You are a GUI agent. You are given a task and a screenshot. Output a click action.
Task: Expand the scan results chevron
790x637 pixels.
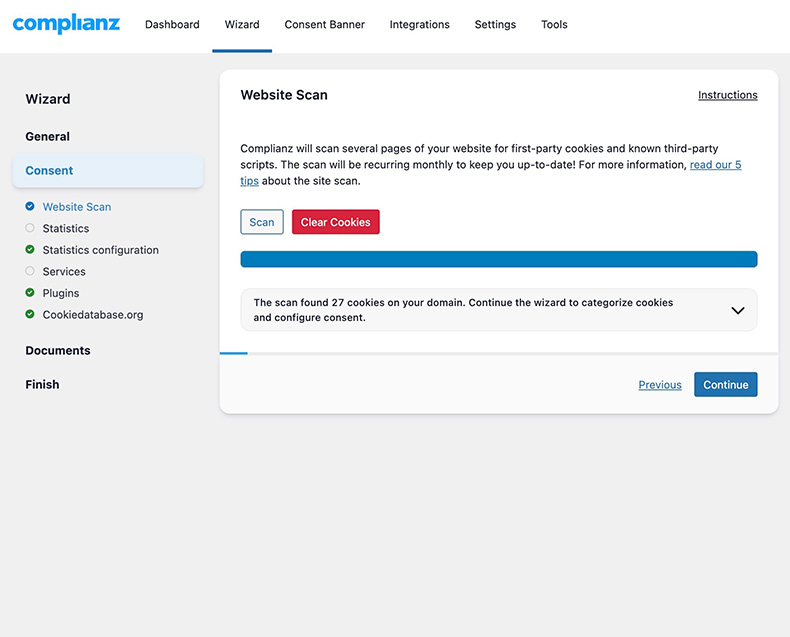pyautogui.click(x=738, y=310)
